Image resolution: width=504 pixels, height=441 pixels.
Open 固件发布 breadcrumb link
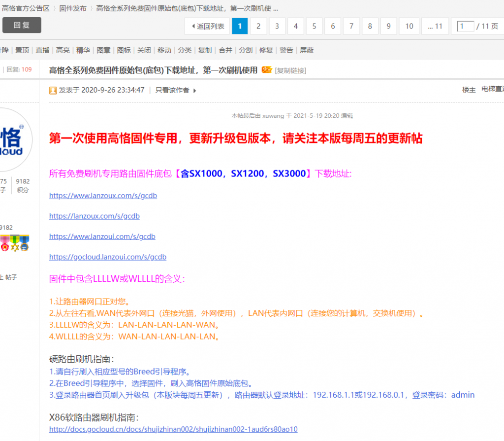click(x=73, y=8)
